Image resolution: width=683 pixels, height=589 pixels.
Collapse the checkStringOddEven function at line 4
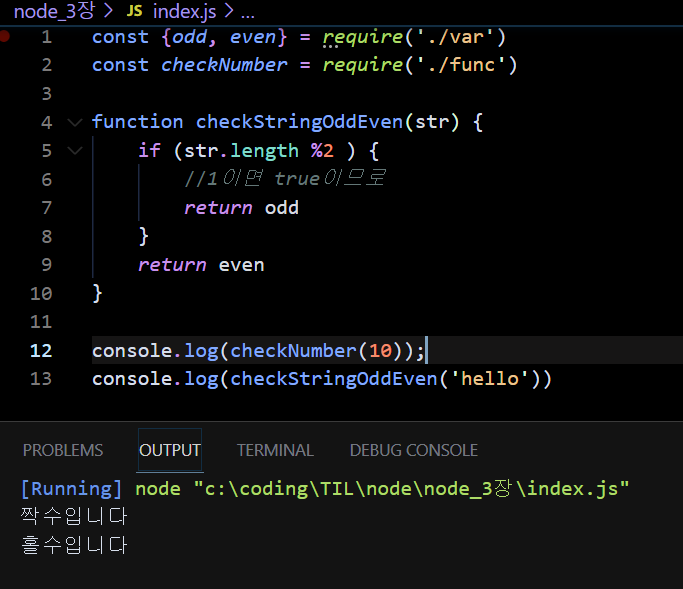[x=75, y=122]
